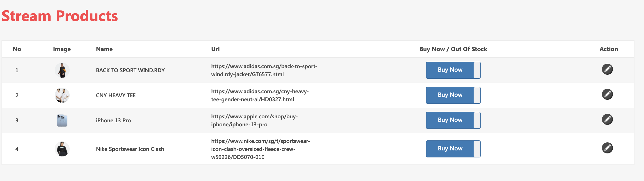
Task: Switch CNY HEAVY TEE to out of stock
Action: coord(453,95)
